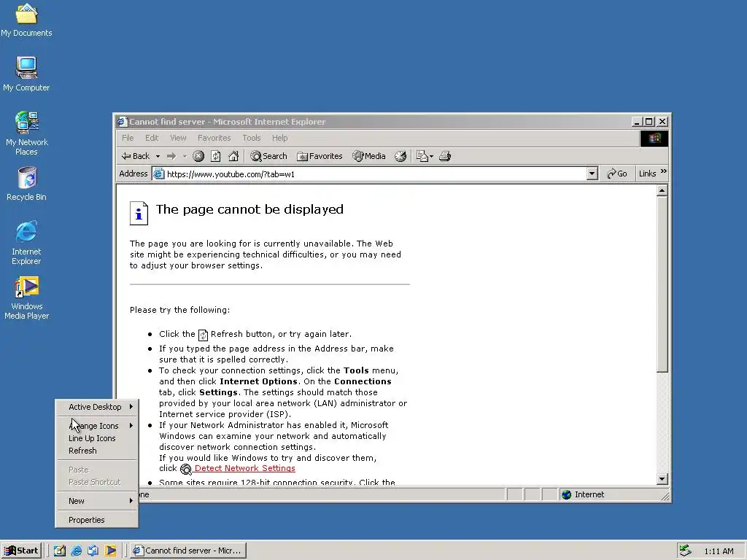Open the File menu
This screenshot has height=560, width=747.
[128, 138]
